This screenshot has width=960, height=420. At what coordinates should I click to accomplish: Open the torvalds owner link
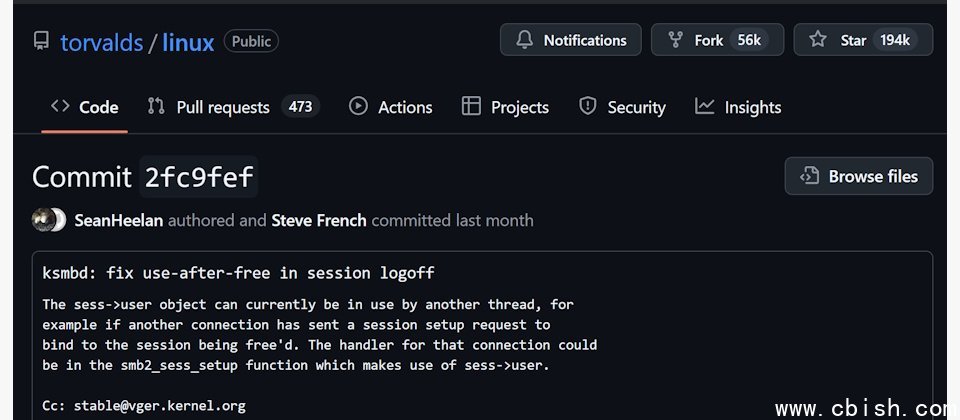tap(102, 42)
